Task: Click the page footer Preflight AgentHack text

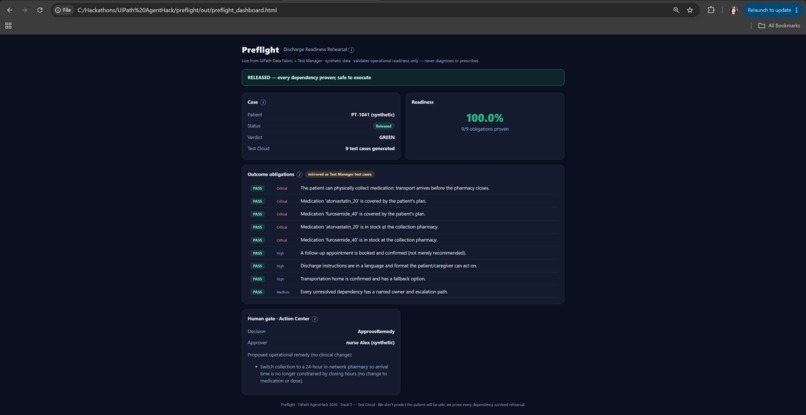Action: 403,405
